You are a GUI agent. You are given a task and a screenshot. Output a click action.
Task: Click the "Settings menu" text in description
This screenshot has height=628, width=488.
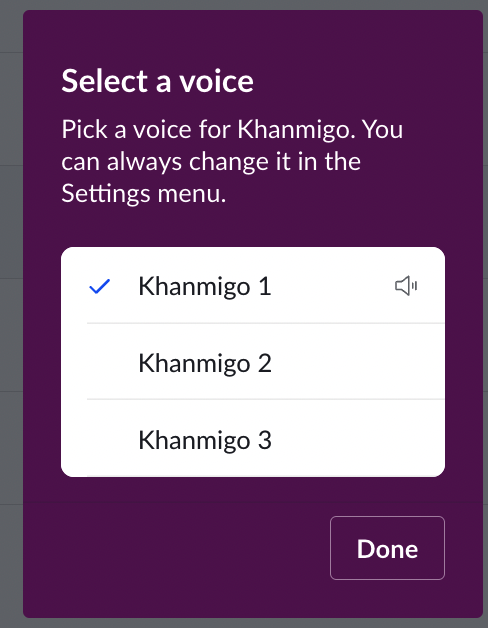(144, 193)
